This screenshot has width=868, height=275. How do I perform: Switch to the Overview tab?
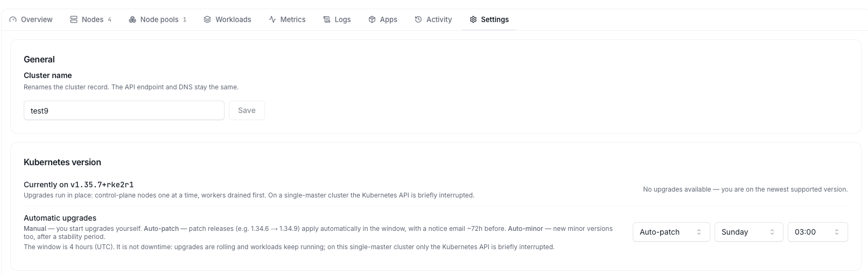click(31, 19)
